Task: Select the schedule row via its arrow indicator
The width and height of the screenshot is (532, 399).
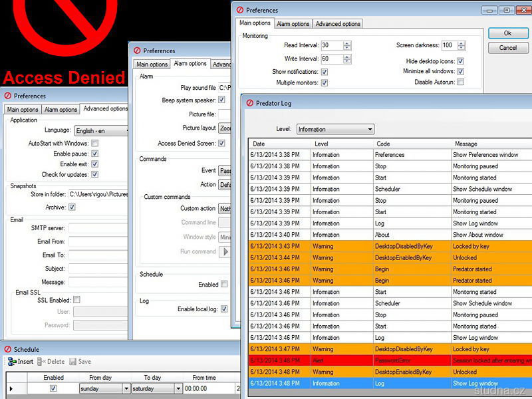Action: tap(10, 388)
